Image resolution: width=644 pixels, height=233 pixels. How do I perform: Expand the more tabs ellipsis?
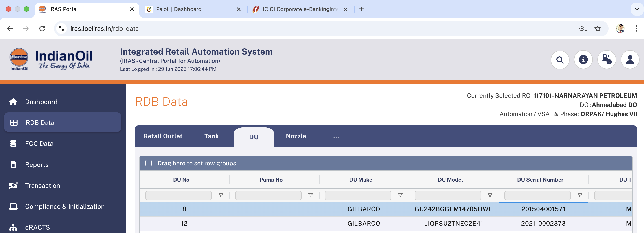336,137
